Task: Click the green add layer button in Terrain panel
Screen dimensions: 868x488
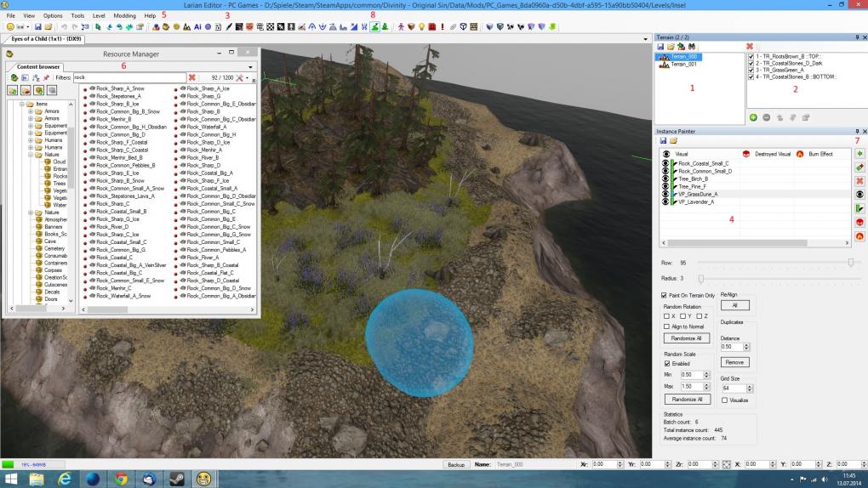Action: point(753,117)
